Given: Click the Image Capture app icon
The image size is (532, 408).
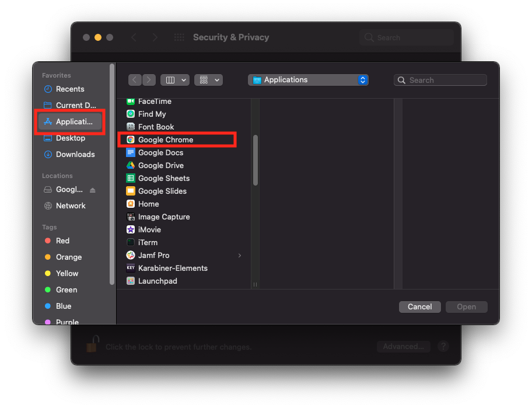Looking at the screenshot, I should click(x=131, y=217).
